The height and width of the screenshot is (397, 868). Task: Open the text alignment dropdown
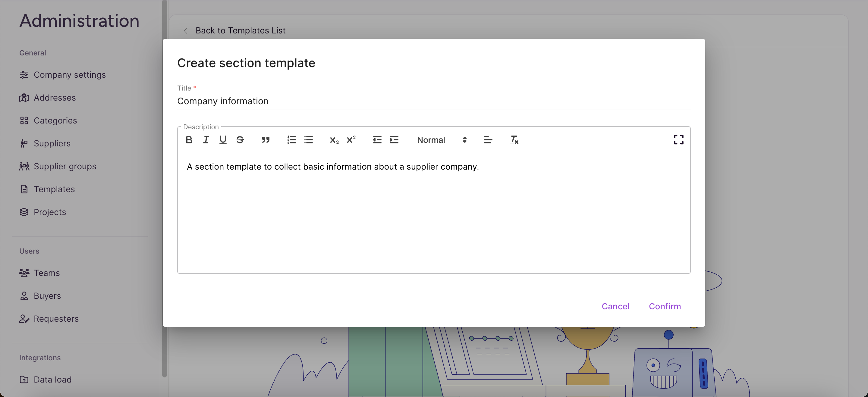click(x=488, y=140)
